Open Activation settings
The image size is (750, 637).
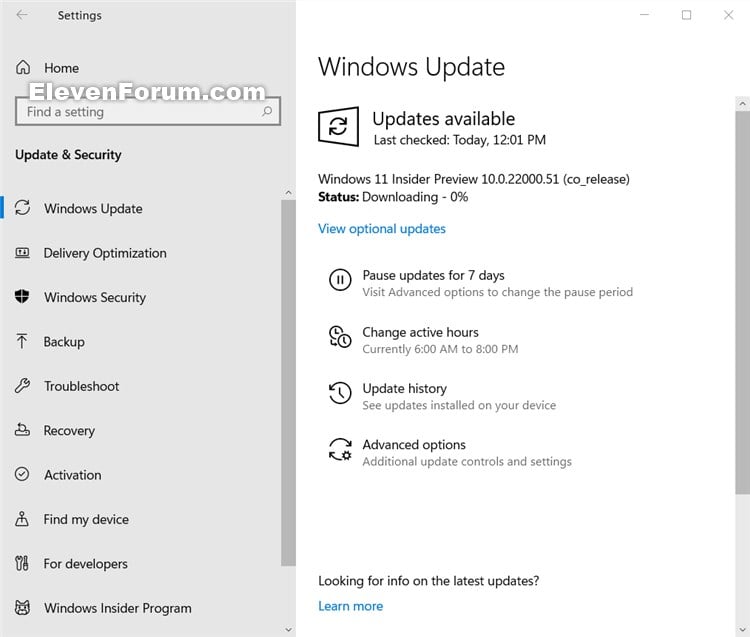(x=73, y=475)
